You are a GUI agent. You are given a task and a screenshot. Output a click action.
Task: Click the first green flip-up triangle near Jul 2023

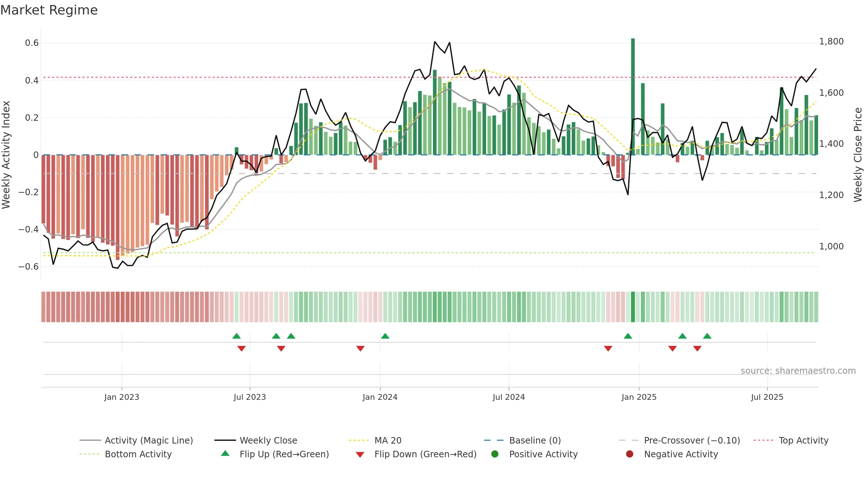point(237,336)
